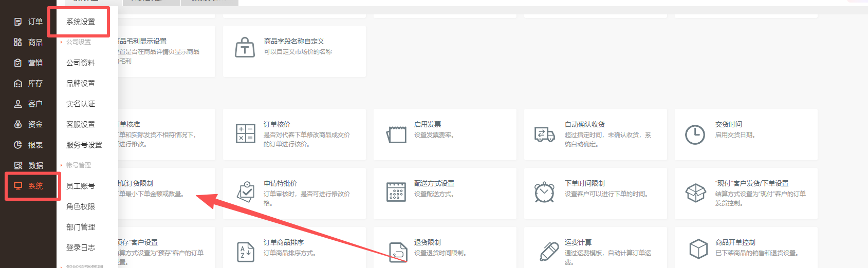Click the 库存 warehouse sidebar icon
The height and width of the screenshot is (268, 868).
point(18,83)
